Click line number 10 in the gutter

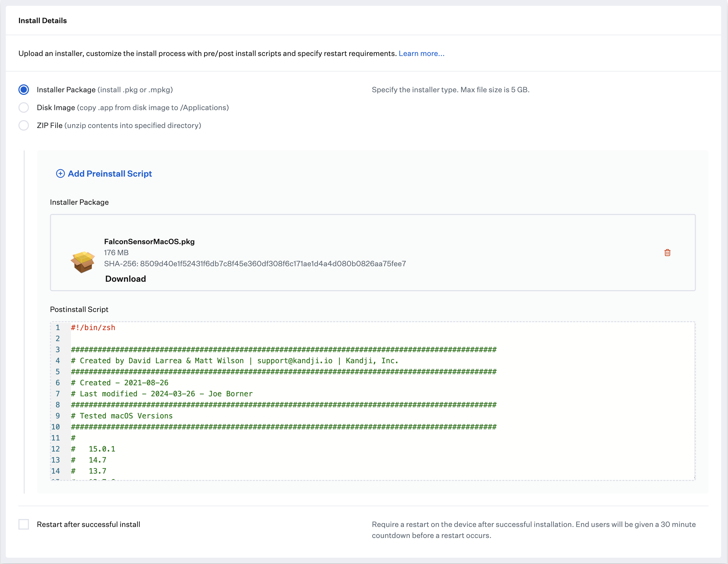pyautogui.click(x=56, y=427)
